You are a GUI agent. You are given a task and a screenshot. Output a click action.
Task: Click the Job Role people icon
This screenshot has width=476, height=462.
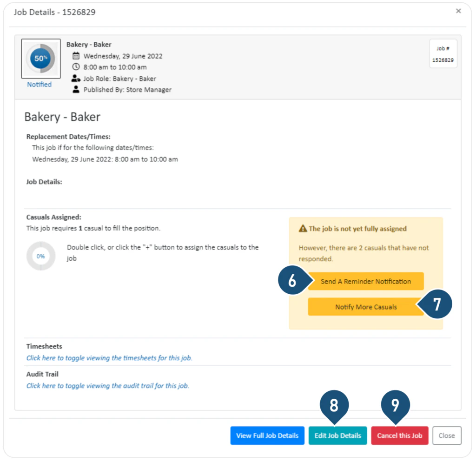coord(76,78)
